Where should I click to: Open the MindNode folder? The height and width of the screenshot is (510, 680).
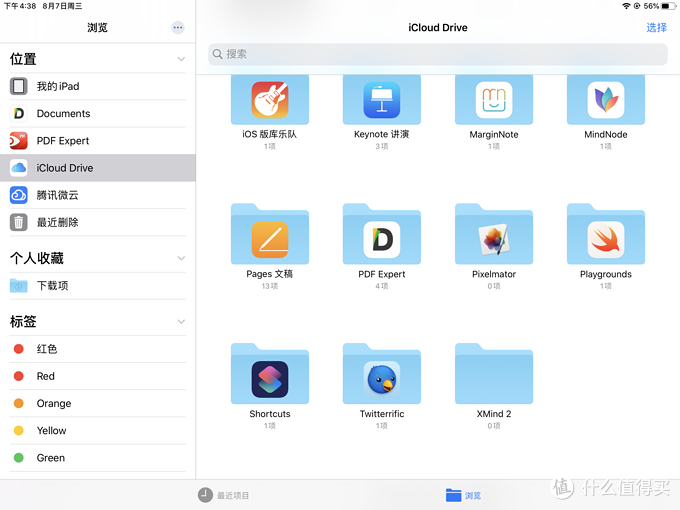tap(606, 100)
